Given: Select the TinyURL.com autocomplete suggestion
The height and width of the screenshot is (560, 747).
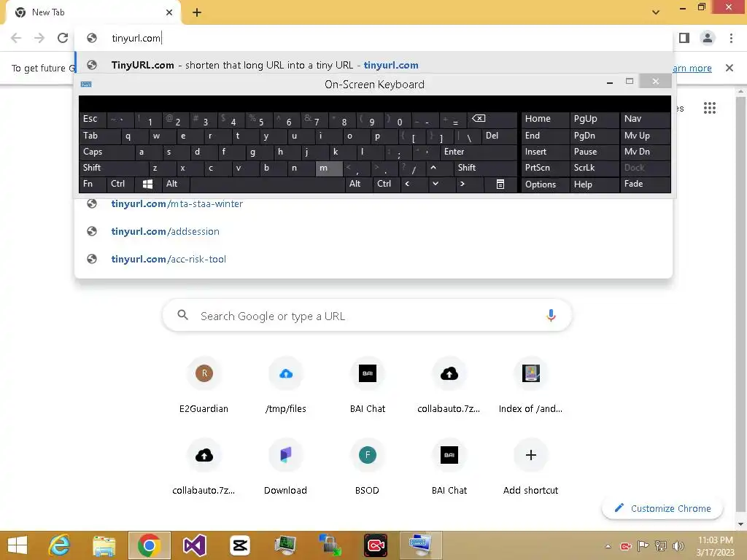Looking at the screenshot, I should 373,65.
